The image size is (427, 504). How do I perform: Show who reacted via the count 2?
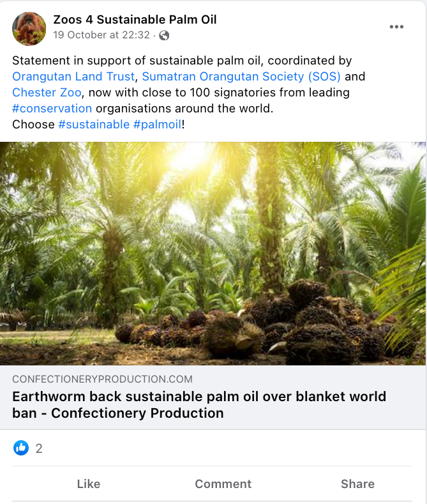point(39,449)
